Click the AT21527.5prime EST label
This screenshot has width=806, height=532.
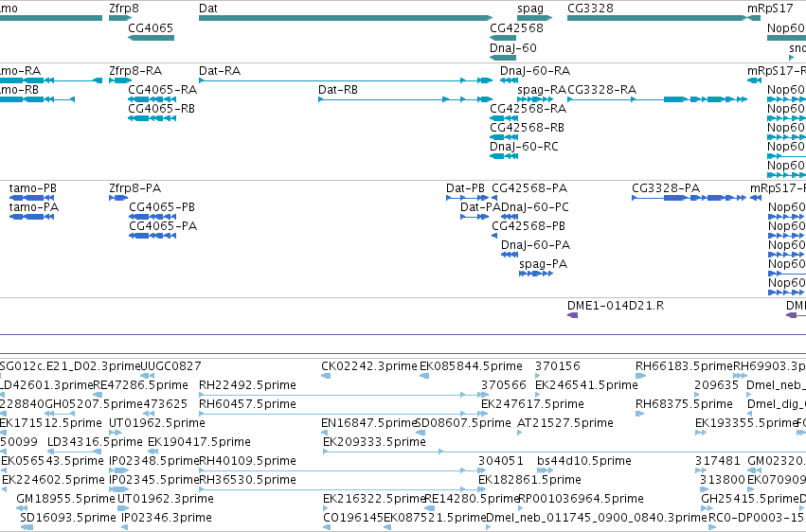tap(564, 423)
